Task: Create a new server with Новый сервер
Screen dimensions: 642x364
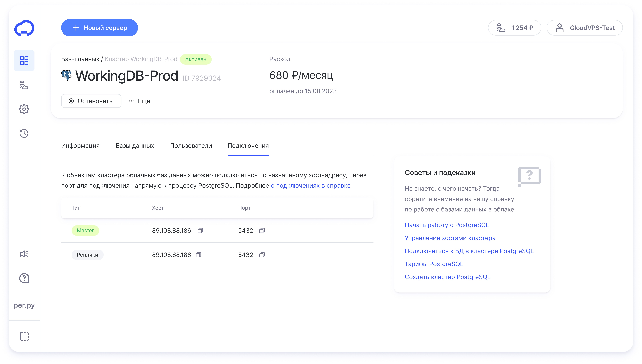Action: (x=99, y=28)
